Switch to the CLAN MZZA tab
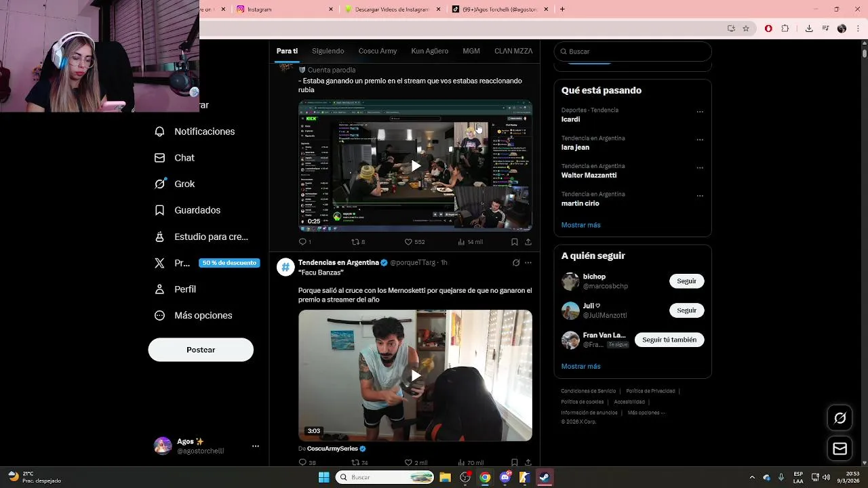Image resolution: width=868 pixels, height=488 pixels. (x=513, y=51)
